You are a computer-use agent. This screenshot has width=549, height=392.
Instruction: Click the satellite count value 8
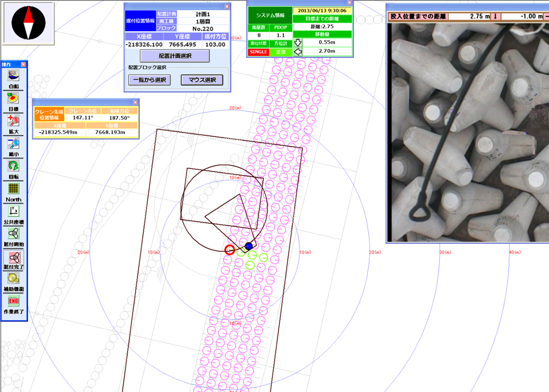click(259, 35)
